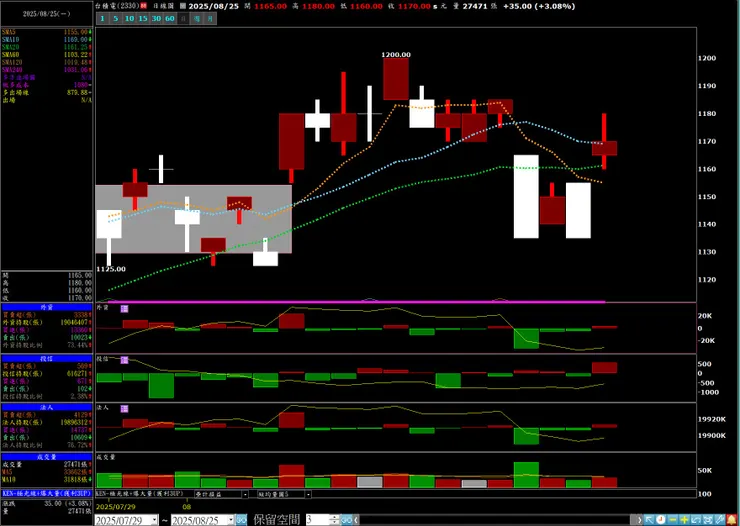Click the yellow minus zoom-out icon
The width and height of the screenshot is (740, 526).
673,520
